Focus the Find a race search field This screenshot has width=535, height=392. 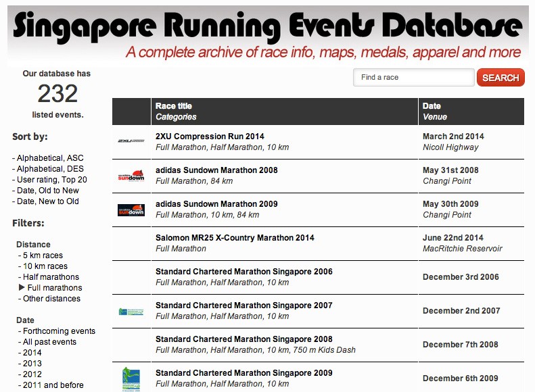click(413, 77)
